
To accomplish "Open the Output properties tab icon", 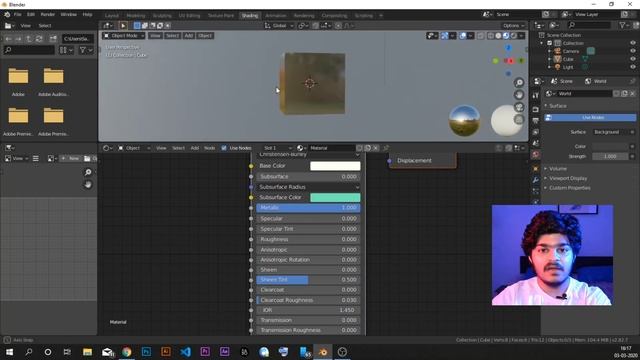I will click(536, 120).
